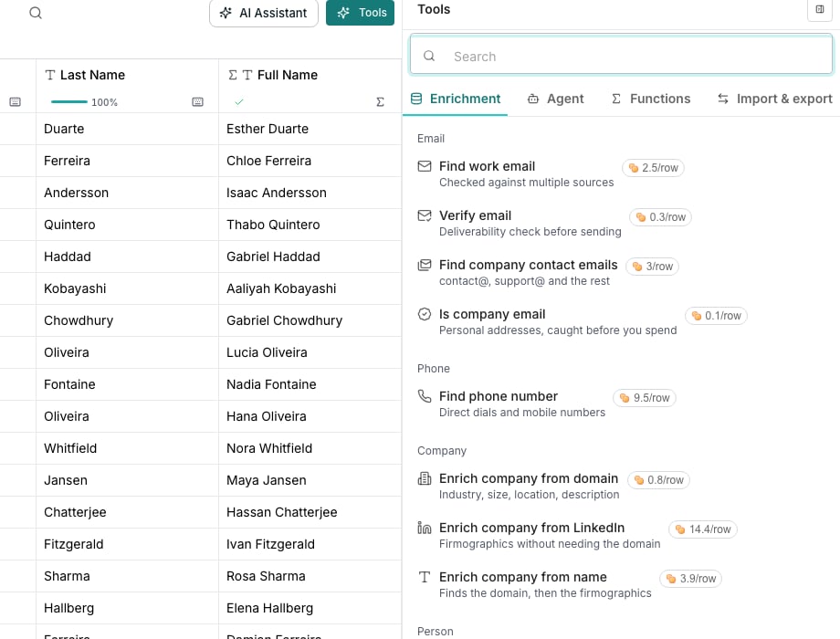The height and width of the screenshot is (639, 840).
Task: Click the search icon inside the Tools search box
Action: coord(429,56)
